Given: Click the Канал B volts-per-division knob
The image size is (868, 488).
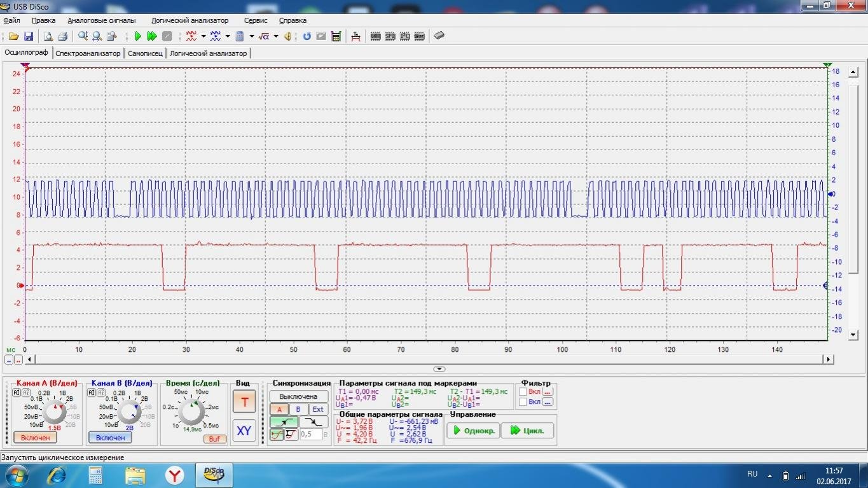Looking at the screenshot, I should [130, 412].
